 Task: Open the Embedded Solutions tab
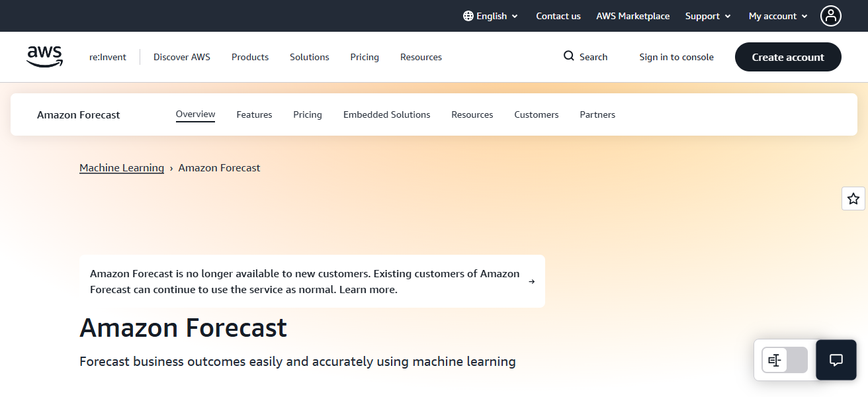coord(386,114)
